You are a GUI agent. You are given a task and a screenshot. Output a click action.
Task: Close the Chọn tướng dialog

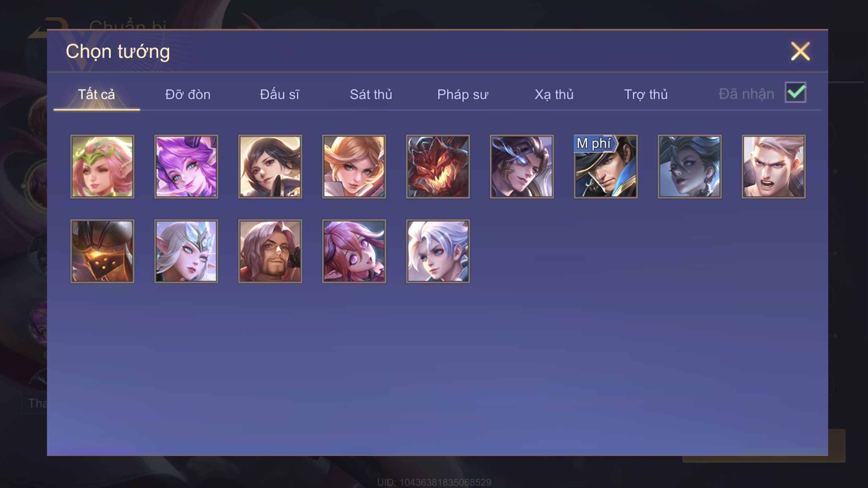coord(800,51)
